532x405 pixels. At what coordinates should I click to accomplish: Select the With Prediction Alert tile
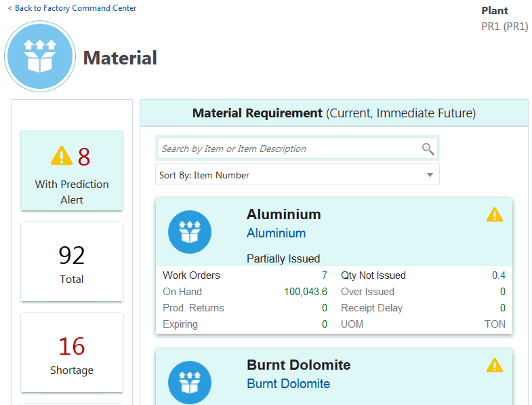[x=72, y=171]
